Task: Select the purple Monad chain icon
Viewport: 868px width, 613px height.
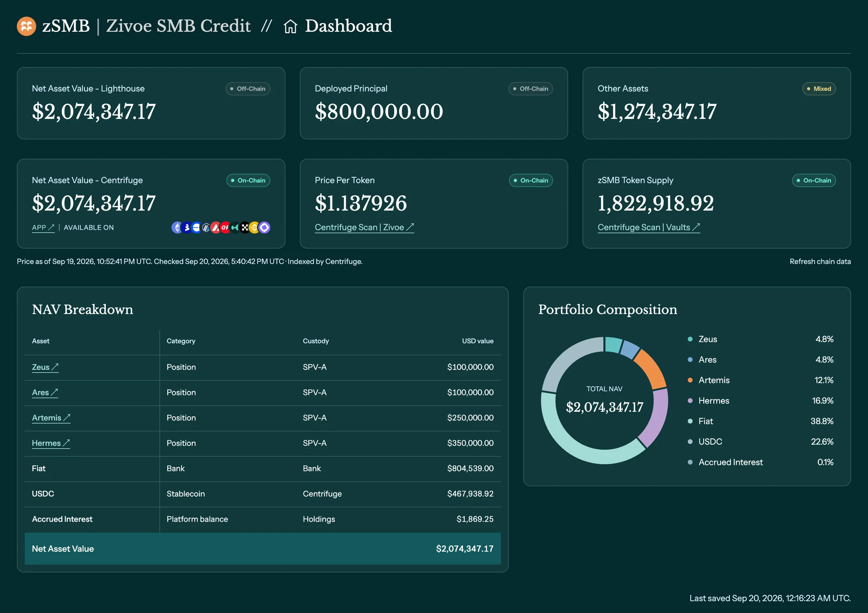Action: 264,228
